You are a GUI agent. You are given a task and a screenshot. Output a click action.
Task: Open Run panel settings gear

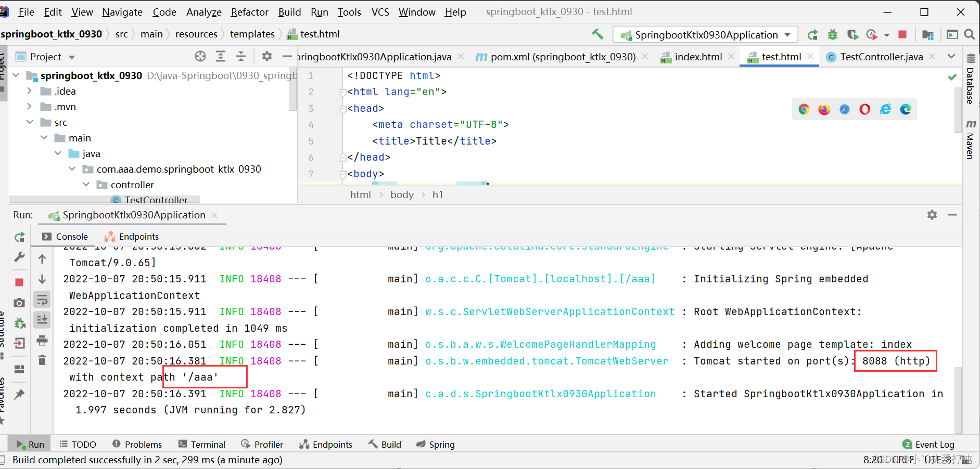click(x=932, y=215)
